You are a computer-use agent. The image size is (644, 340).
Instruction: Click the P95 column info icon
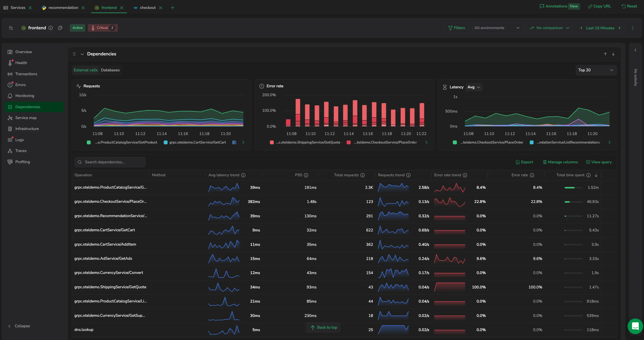tap(306, 175)
